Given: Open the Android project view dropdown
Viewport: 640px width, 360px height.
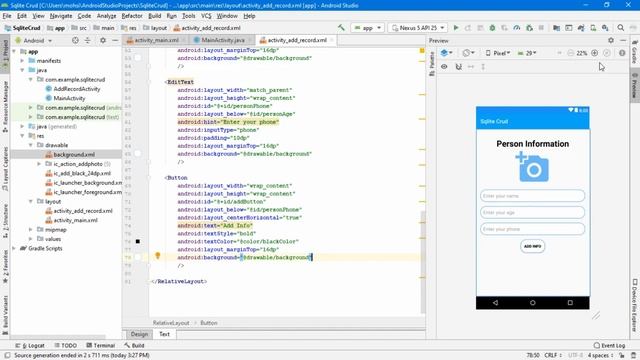Looking at the screenshot, I should click(x=33, y=40).
